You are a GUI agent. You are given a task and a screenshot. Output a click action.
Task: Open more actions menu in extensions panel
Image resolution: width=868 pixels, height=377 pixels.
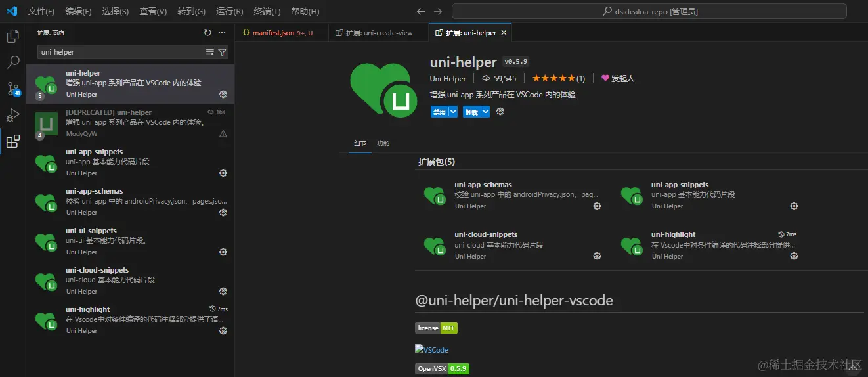222,32
